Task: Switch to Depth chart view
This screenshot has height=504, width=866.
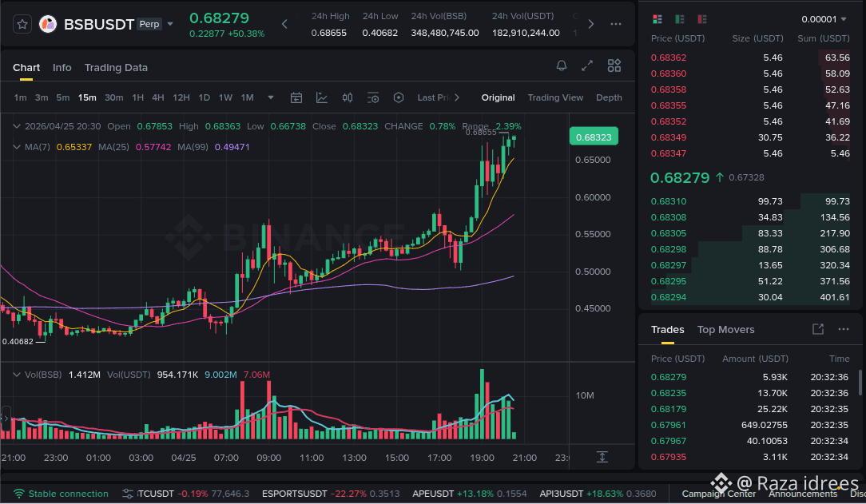Action: (x=609, y=97)
